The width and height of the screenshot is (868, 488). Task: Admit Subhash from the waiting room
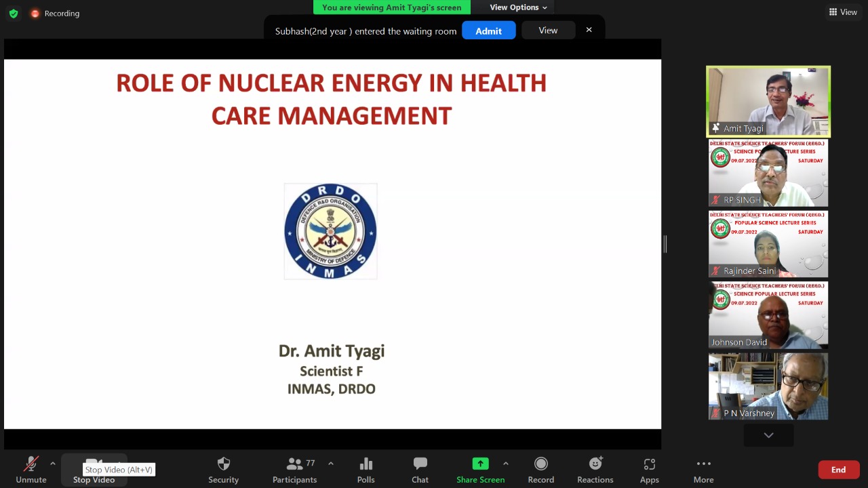click(x=488, y=30)
